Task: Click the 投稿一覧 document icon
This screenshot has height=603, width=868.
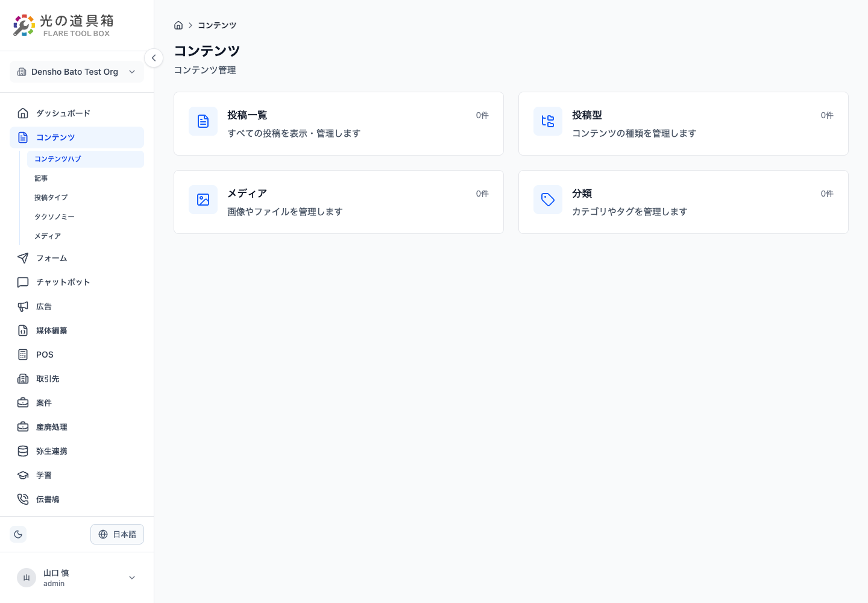Action: point(203,121)
